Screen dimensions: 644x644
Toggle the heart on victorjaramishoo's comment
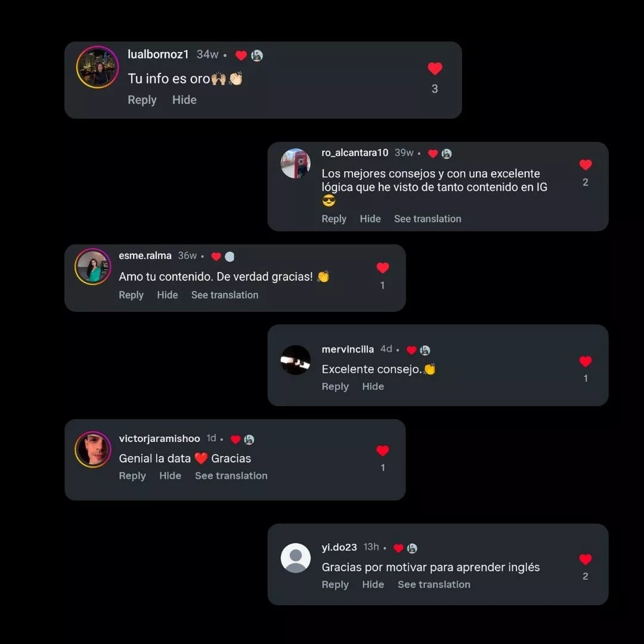pos(382,451)
